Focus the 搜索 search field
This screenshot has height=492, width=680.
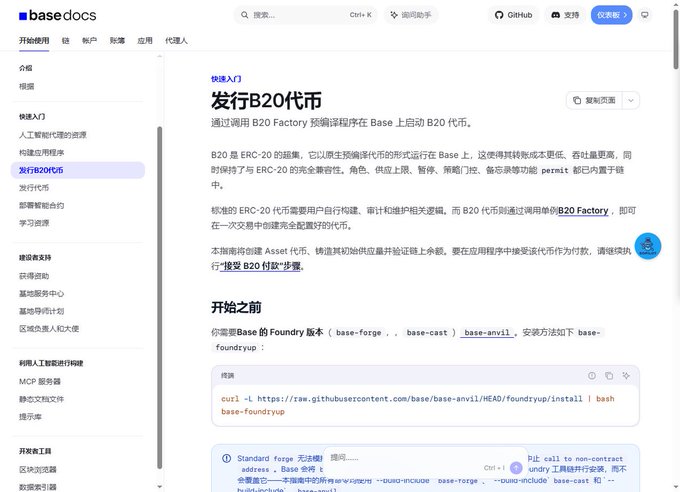pos(306,15)
